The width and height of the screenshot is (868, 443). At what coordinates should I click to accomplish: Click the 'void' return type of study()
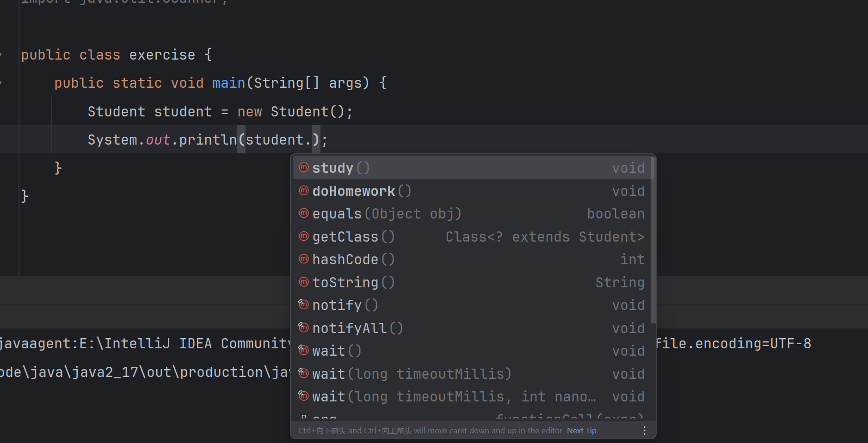tap(628, 168)
